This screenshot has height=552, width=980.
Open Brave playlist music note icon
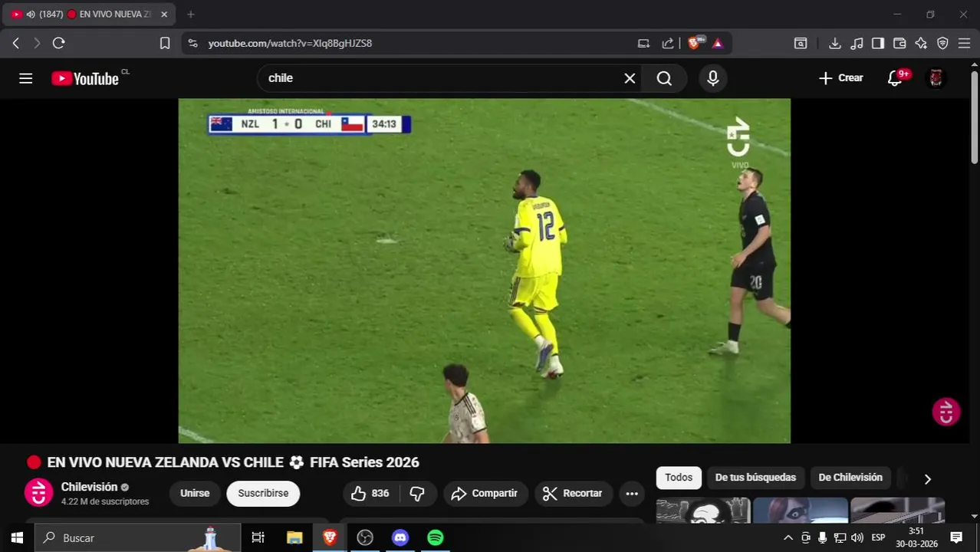click(x=857, y=43)
